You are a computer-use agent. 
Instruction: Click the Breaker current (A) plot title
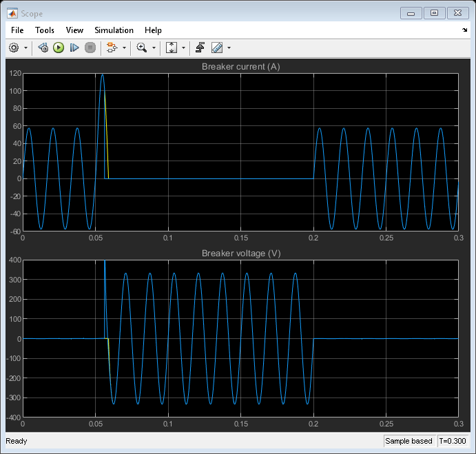[x=240, y=67]
